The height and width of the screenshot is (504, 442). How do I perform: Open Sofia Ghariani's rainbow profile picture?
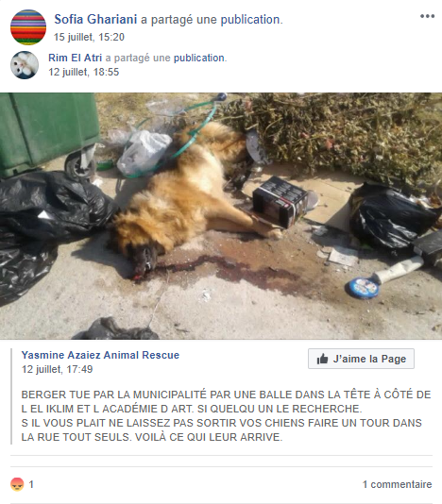tap(28, 27)
